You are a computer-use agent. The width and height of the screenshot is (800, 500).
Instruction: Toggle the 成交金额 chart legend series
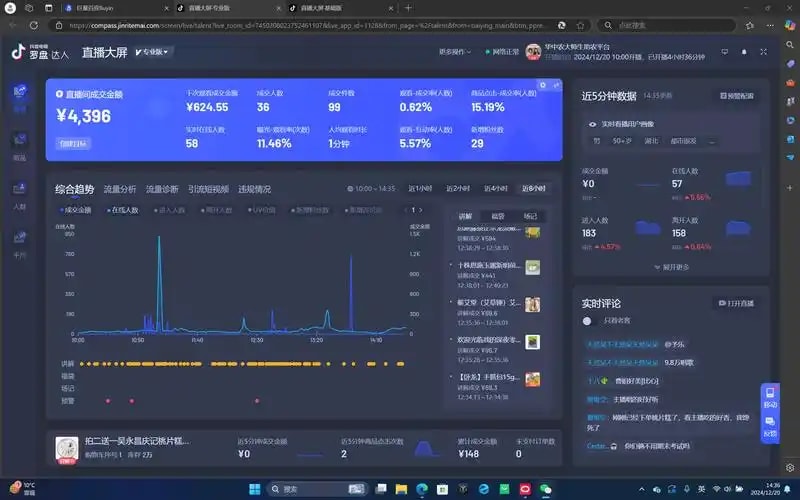[76, 210]
